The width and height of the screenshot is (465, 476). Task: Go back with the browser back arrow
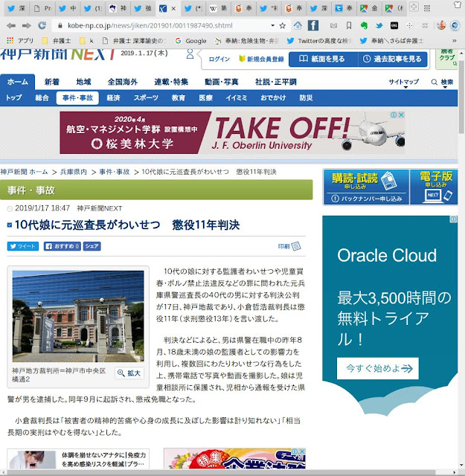point(11,26)
